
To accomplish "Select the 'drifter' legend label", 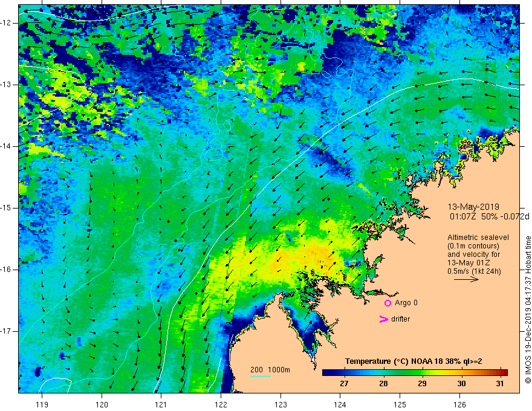I will pyautogui.click(x=400, y=319).
